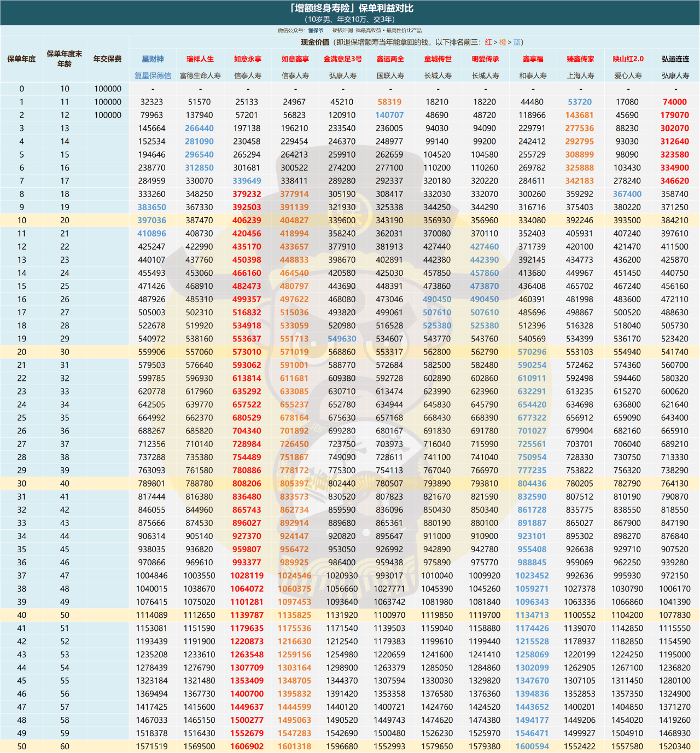Select product header 鑫享福
This screenshot has width=700, height=753.
(533, 59)
